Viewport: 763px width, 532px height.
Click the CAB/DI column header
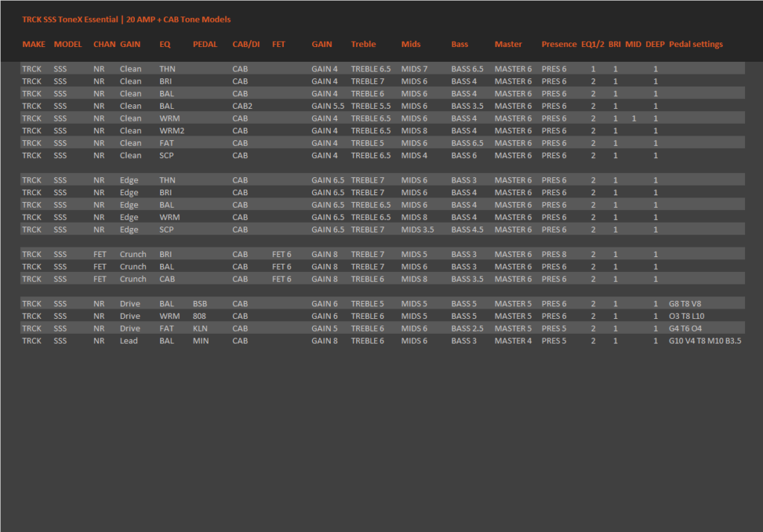click(246, 44)
